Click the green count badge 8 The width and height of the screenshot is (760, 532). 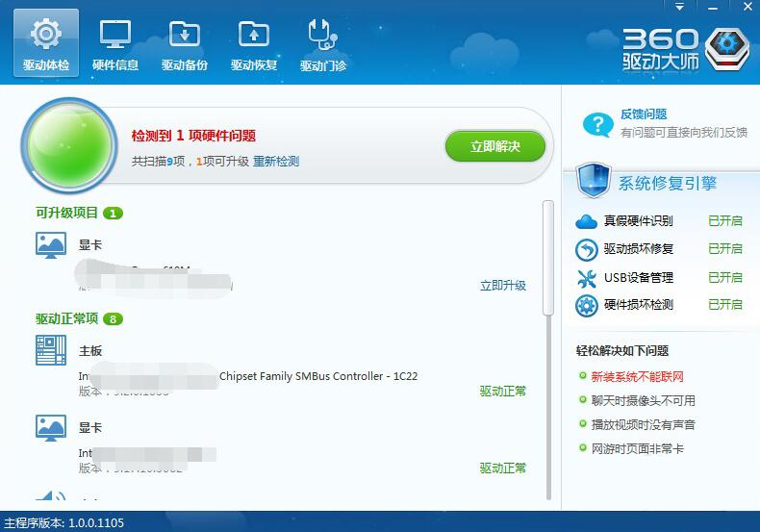point(113,319)
